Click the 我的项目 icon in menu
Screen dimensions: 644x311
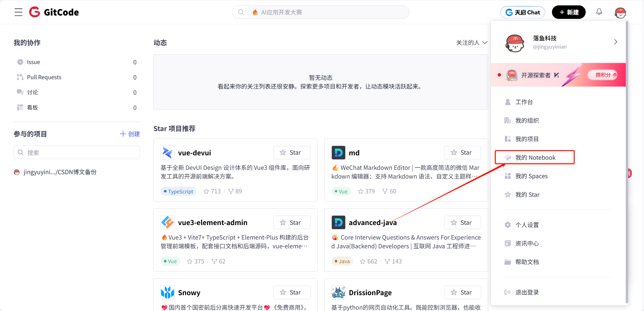pyautogui.click(x=508, y=139)
